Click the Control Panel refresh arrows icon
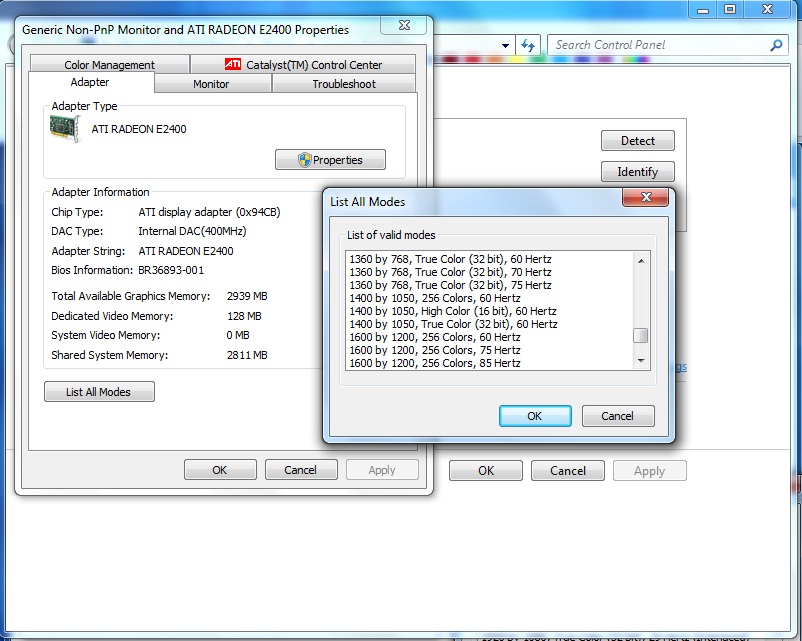The height and width of the screenshot is (641, 802). (528, 46)
